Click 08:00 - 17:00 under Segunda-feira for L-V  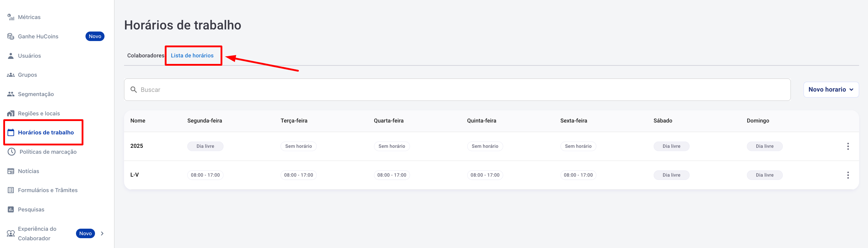(x=205, y=175)
